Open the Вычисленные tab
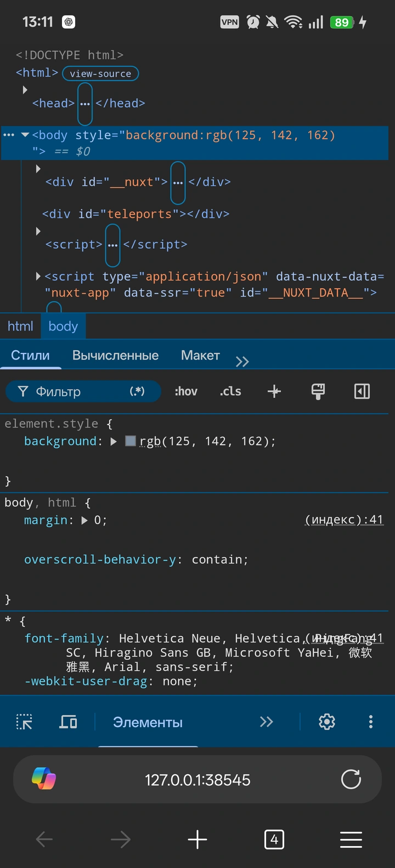The width and height of the screenshot is (395, 868). click(x=115, y=355)
